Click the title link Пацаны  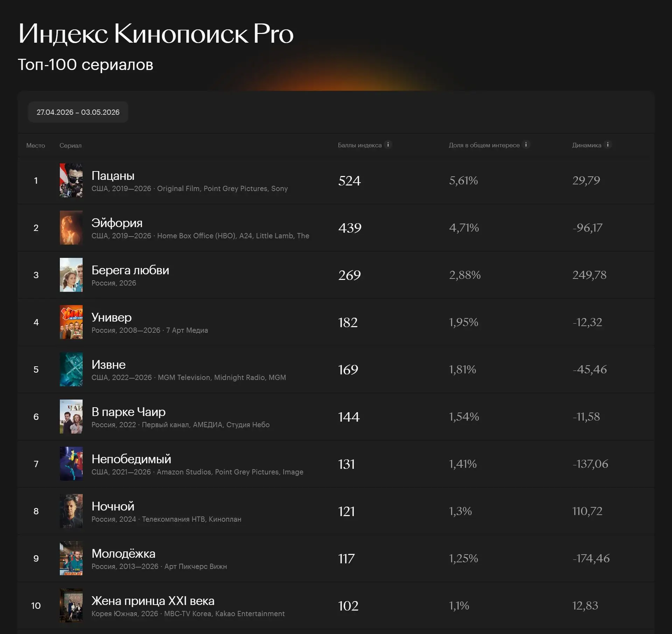point(113,176)
